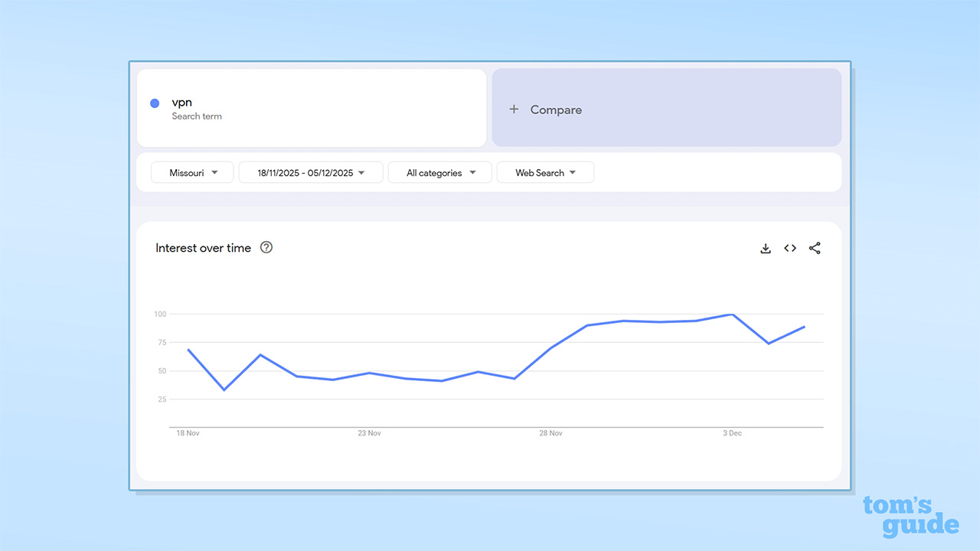Click the 100 value on the y-axis
Viewport: 980px width, 551px height.
159,314
